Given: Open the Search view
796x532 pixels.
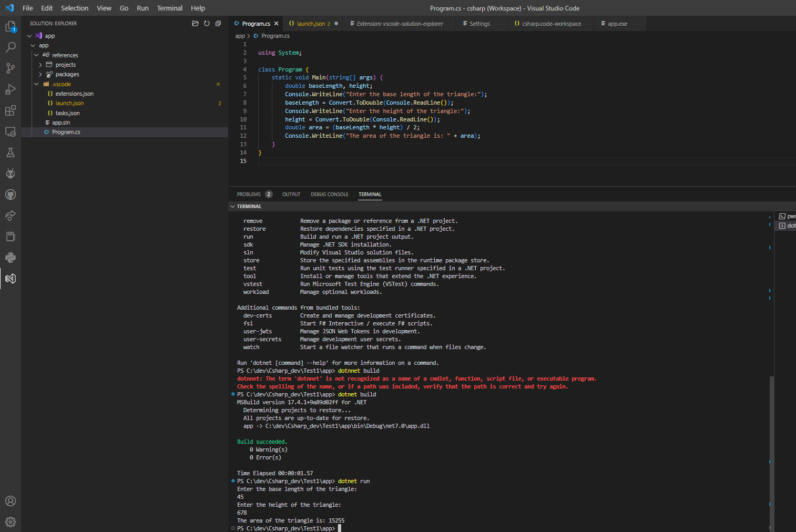Looking at the screenshot, I should 11,47.
